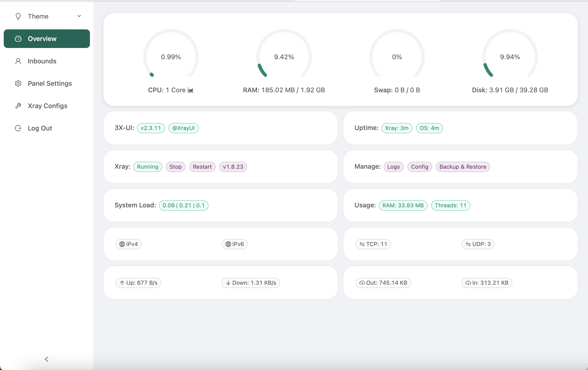Reveal the IPv6 address globe tag

pos(234,244)
